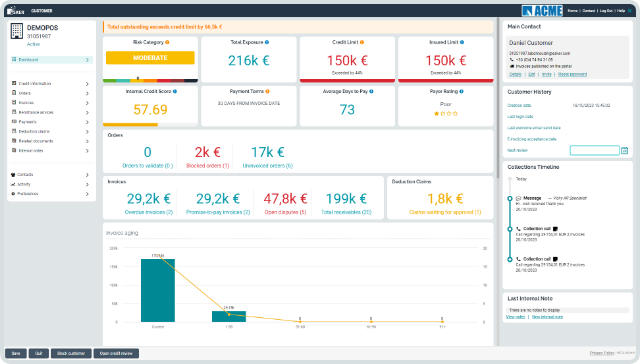
Task: Click the Block customer button
Action: point(71,353)
